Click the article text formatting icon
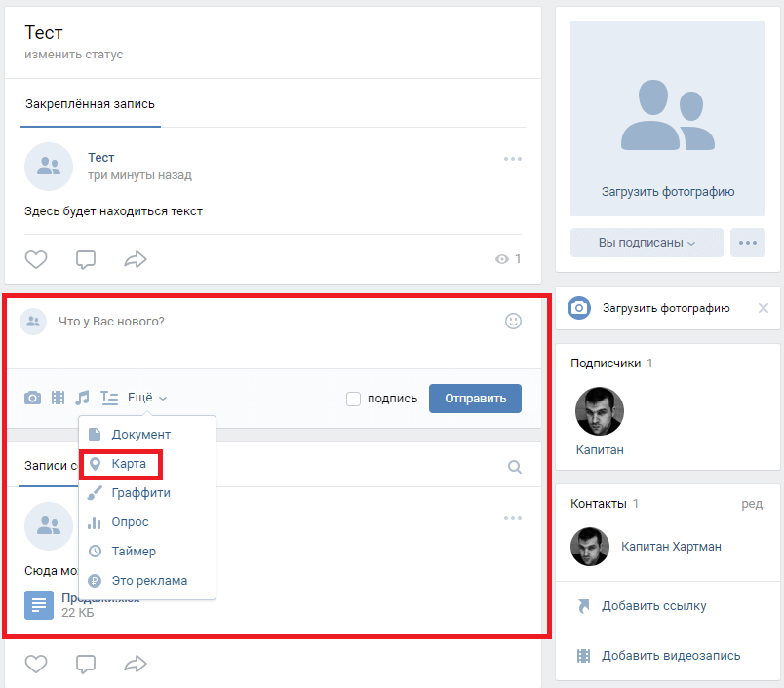This screenshot has width=784, height=688. pyautogui.click(x=109, y=398)
